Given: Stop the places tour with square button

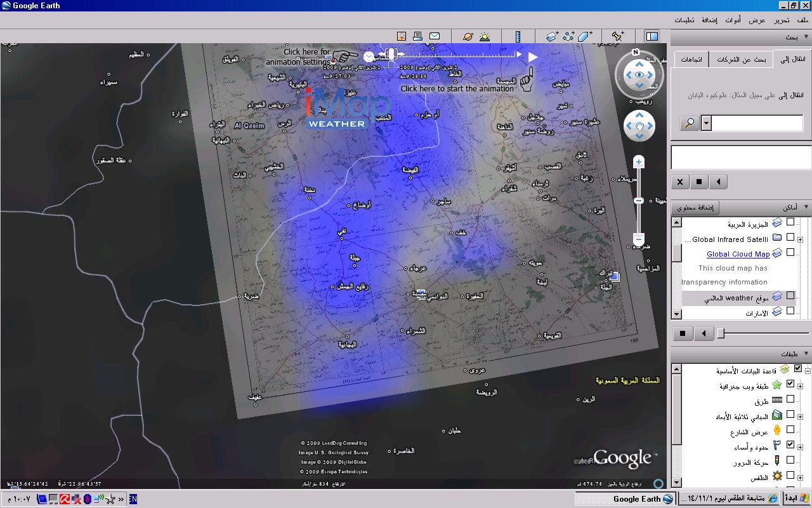Looking at the screenshot, I should click(683, 333).
